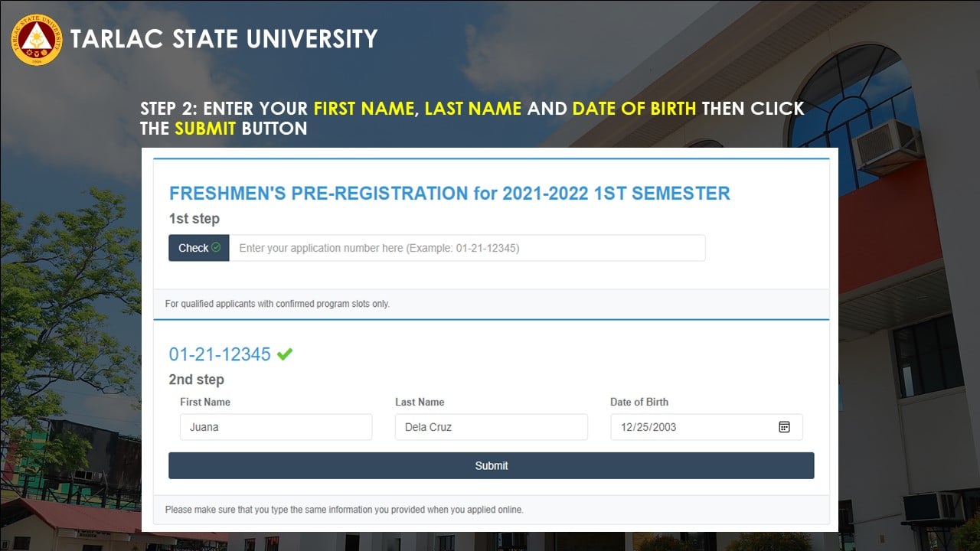Click the Last Name field containing Dela Cruz
The image size is (980, 551).
pos(491,427)
